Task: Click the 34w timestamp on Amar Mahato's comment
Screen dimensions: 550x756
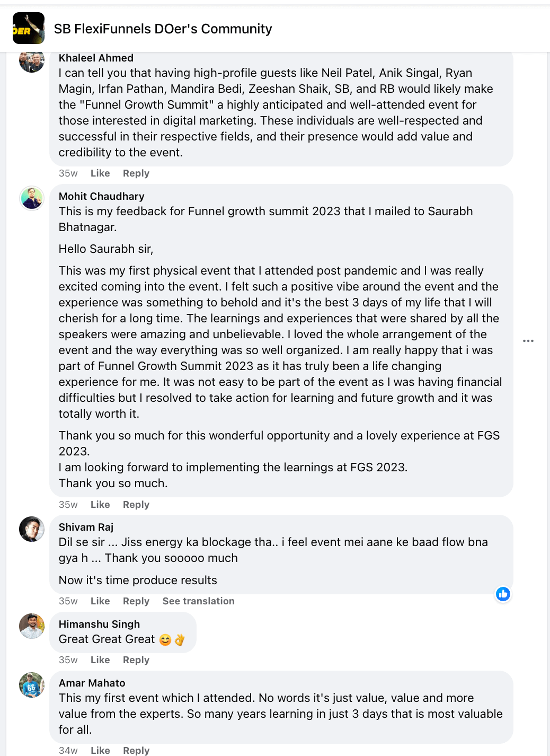Action: pos(68,750)
